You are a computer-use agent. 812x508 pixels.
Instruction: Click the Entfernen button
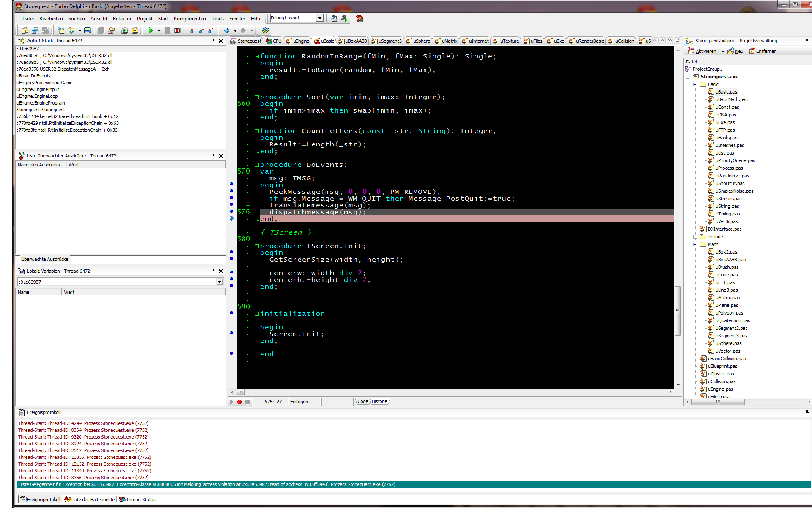(763, 51)
